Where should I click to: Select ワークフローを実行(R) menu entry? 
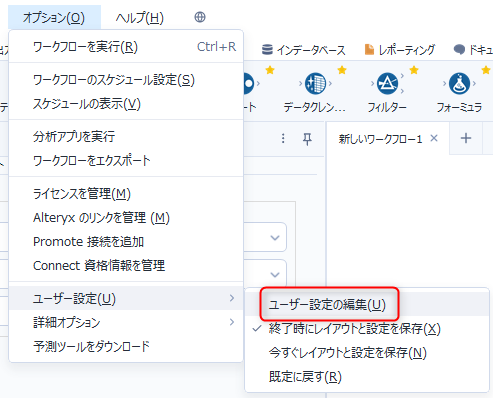tap(126, 47)
